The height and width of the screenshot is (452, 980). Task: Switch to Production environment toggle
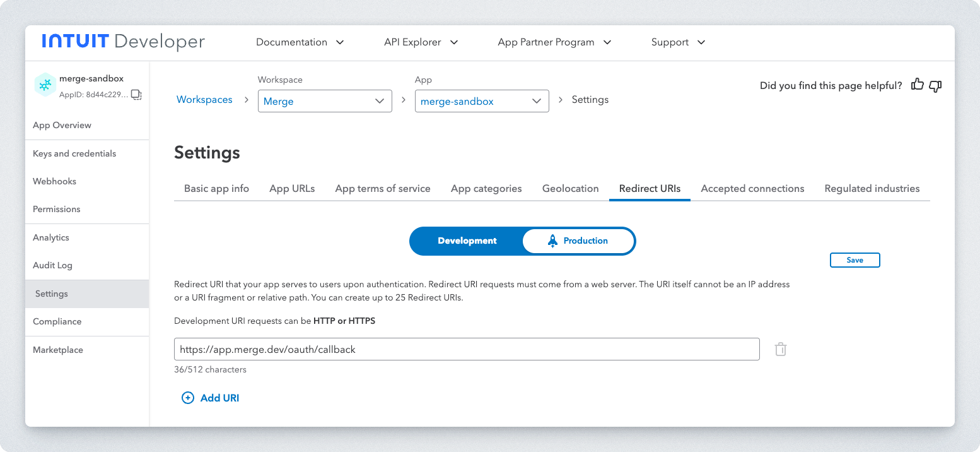pyautogui.click(x=578, y=241)
